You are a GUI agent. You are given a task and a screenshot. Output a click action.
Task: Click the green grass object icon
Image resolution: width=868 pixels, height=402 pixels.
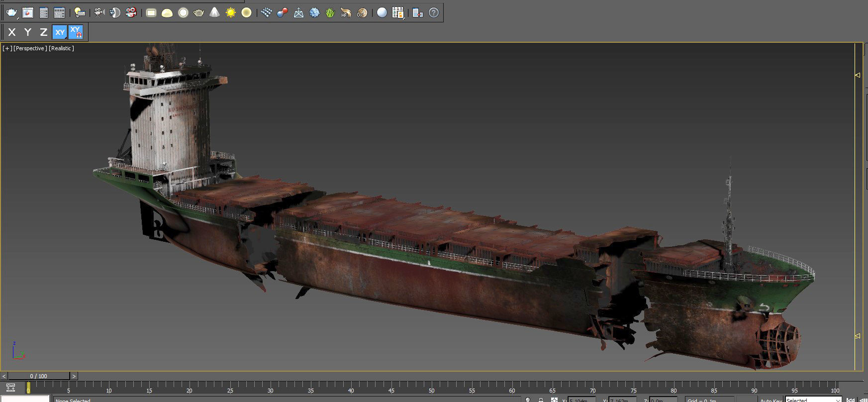tap(330, 13)
